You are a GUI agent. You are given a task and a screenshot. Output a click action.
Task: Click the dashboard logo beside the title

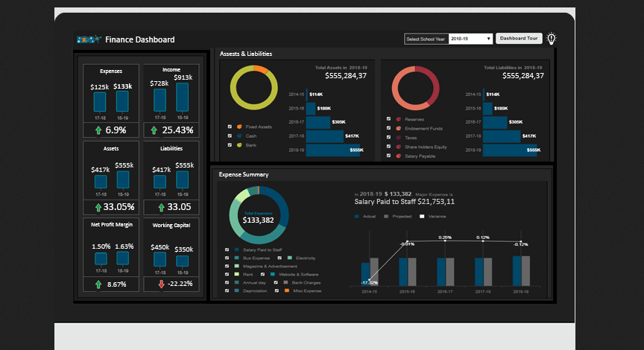[x=89, y=39]
